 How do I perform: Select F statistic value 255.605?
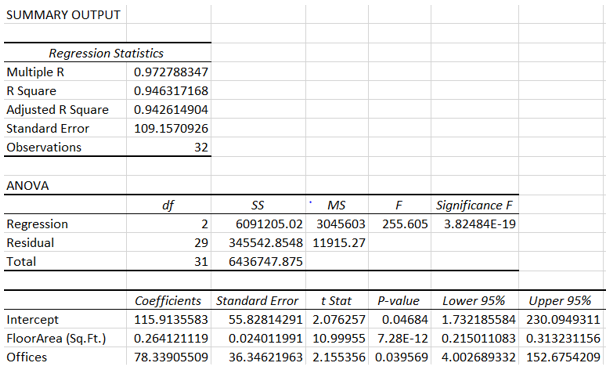point(405,224)
